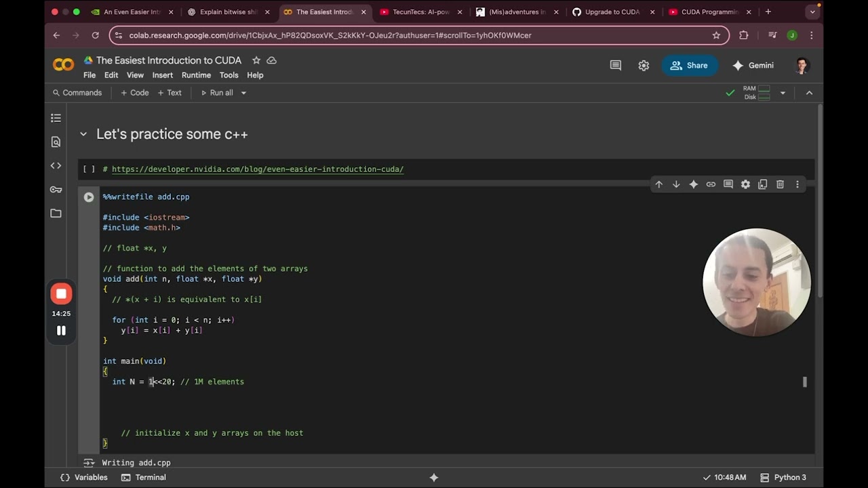Open cell more options three-dot menu

pos(797,184)
